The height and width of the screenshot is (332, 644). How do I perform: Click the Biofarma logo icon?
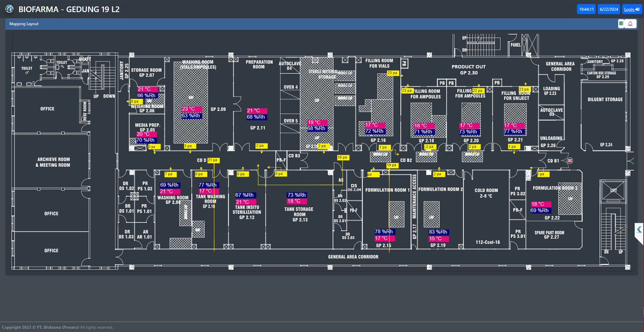[x=9, y=9]
